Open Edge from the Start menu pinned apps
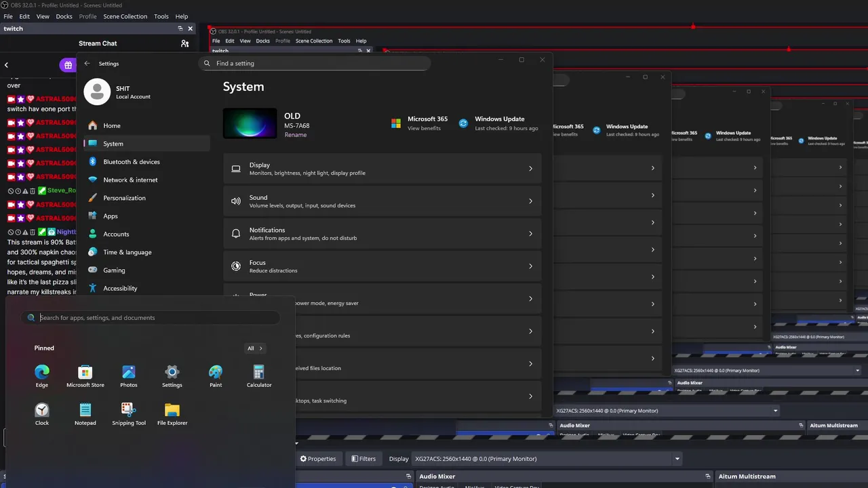This screenshot has height=488, width=868. (x=42, y=376)
